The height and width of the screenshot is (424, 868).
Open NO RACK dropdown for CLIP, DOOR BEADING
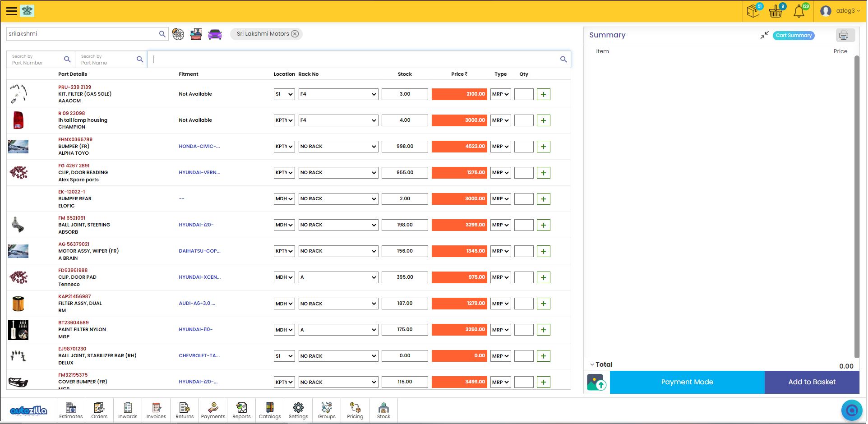click(338, 173)
